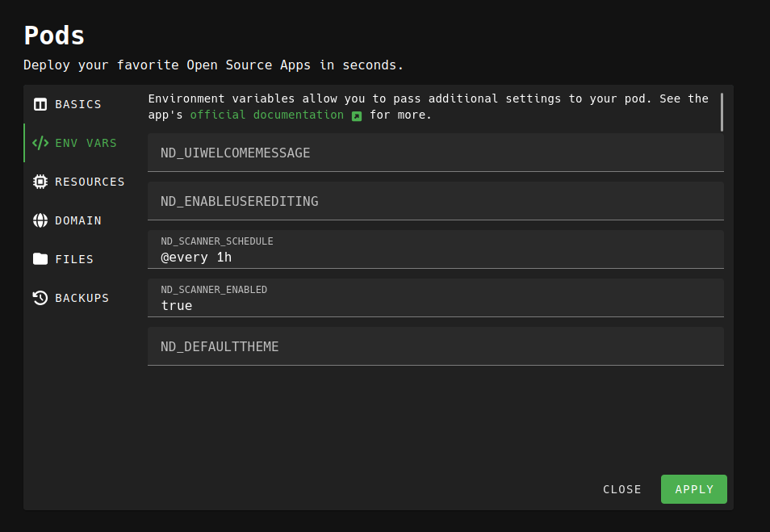The width and height of the screenshot is (770, 532).
Task: Focus the ND_DEFAULTTHEME input field
Action: 435,346
